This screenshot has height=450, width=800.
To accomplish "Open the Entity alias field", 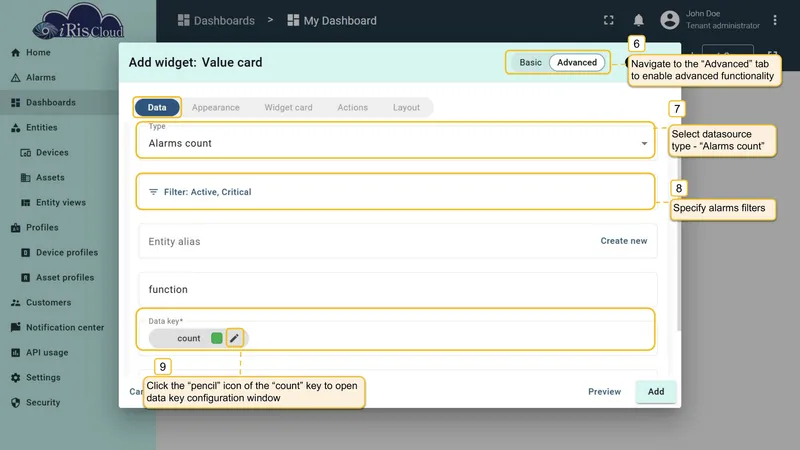I will point(368,241).
